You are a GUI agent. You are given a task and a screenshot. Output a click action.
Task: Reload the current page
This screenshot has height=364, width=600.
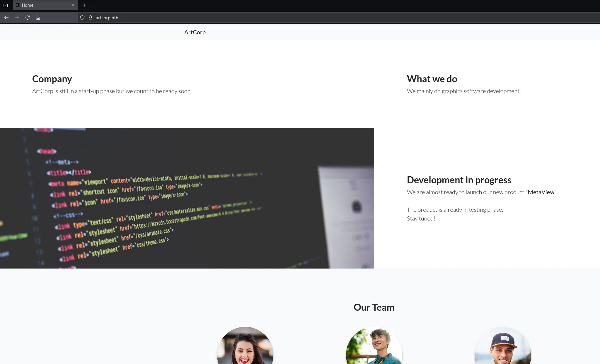28,18
